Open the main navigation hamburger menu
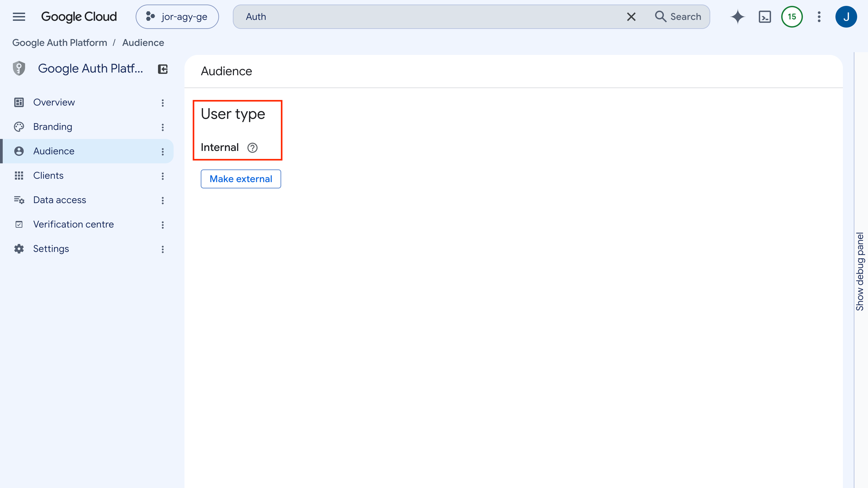The height and width of the screenshot is (488, 868). (19, 16)
